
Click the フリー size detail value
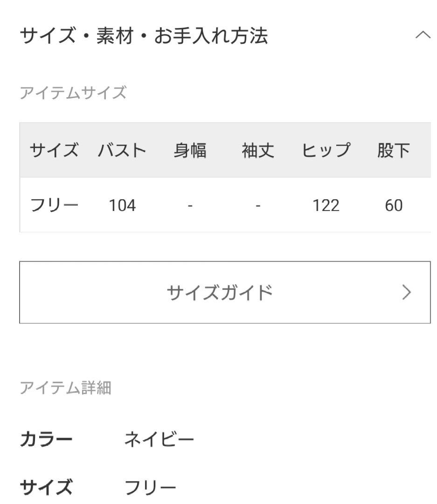tap(150, 487)
